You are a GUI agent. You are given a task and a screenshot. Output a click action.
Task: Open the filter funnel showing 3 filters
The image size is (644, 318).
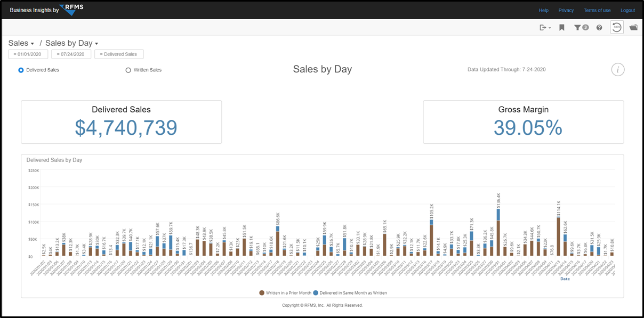point(581,27)
